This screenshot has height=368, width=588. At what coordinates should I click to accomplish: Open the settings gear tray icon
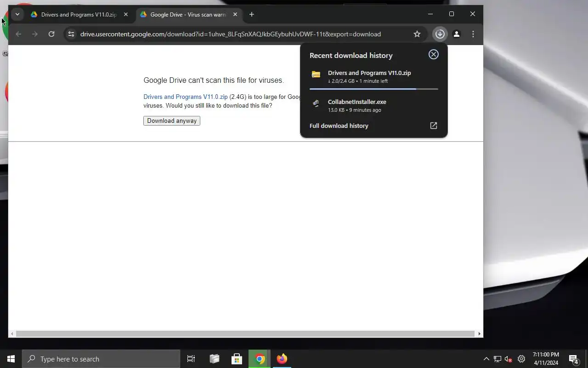pyautogui.click(x=521, y=359)
